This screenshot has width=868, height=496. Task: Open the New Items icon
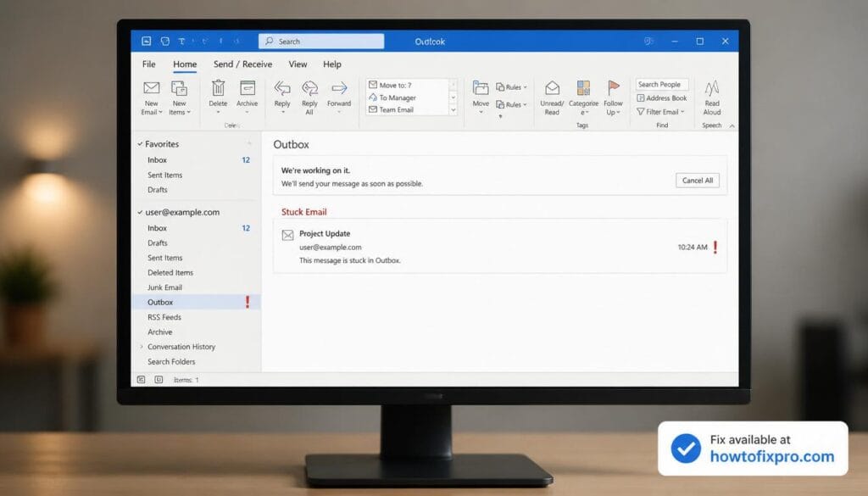[x=179, y=88]
